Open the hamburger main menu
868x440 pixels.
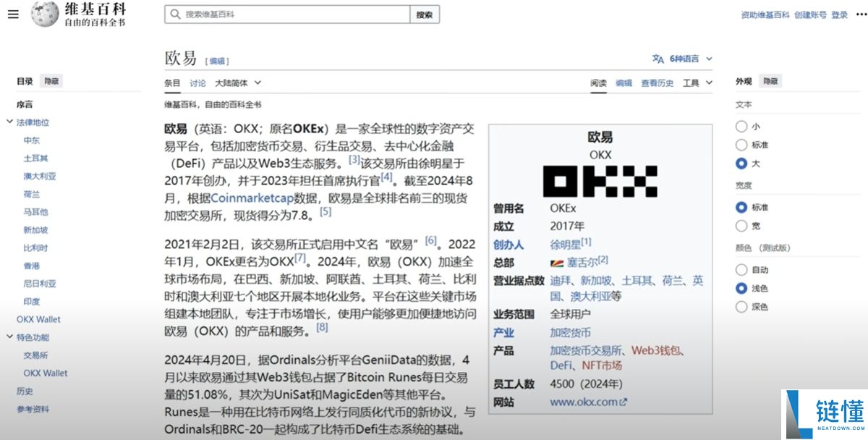[x=13, y=14]
